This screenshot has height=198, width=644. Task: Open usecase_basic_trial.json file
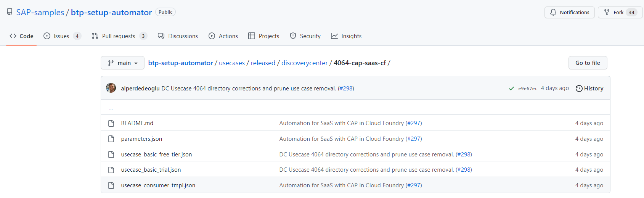tap(151, 170)
